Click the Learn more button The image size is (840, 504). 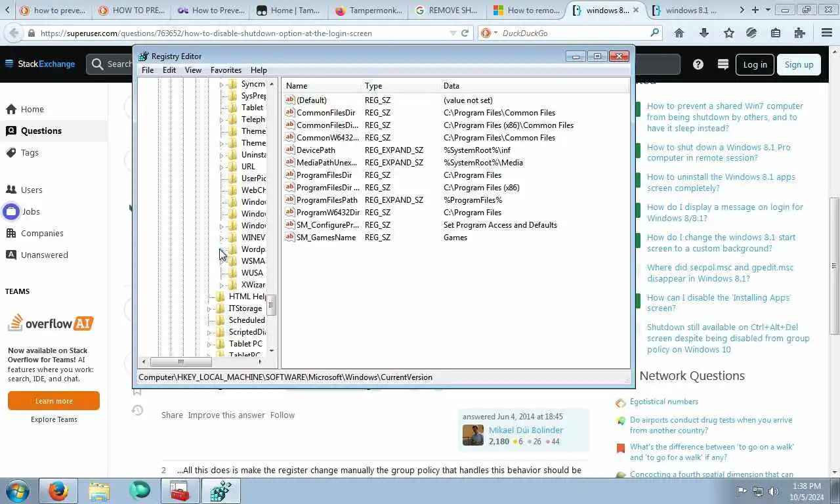pos(54,401)
